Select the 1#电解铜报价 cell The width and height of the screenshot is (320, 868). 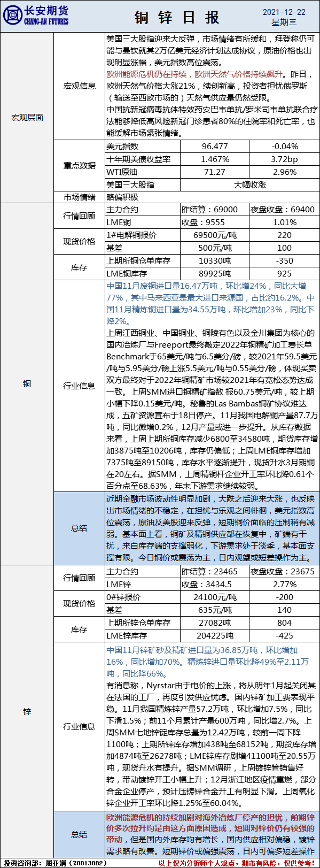(x=143, y=235)
